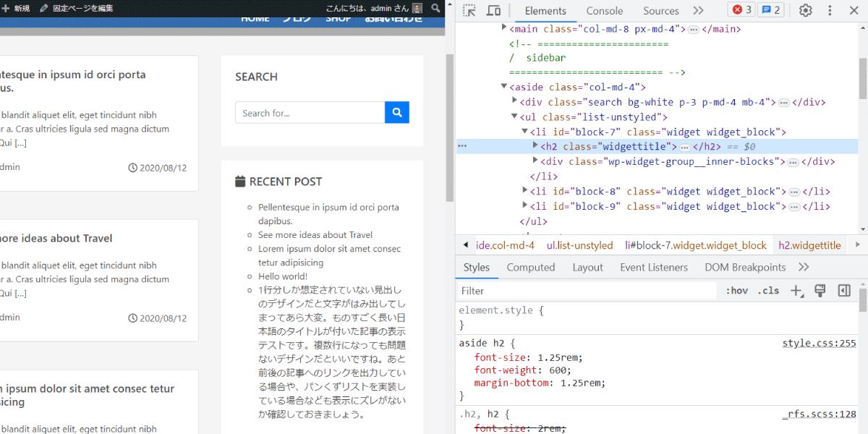Screen dimensions: 868x434
Task: Open the Layout tab
Action: pos(588,267)
